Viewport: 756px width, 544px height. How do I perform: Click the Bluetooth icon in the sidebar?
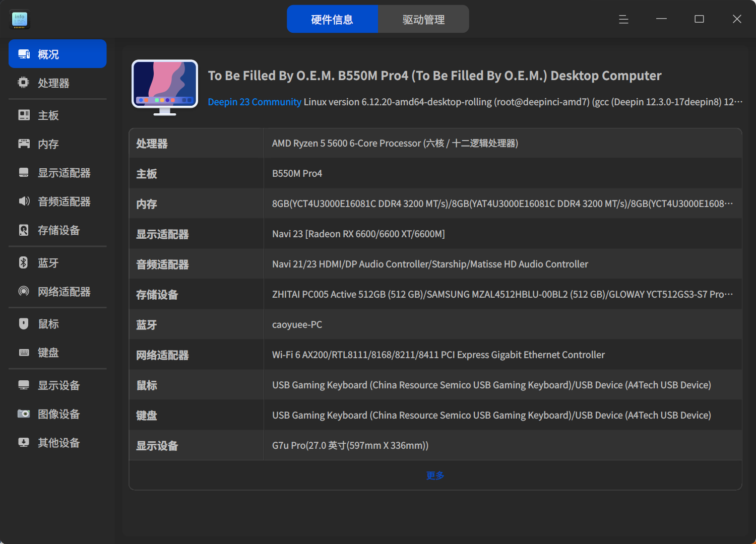pyautogui.click(x=24, y=262)
